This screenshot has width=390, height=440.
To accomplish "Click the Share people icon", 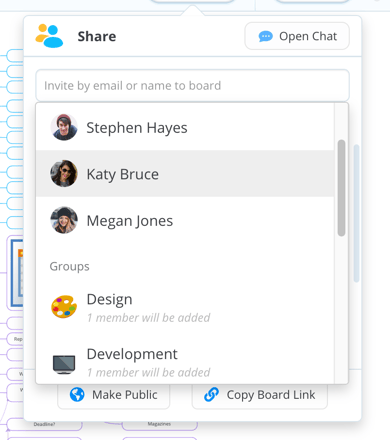I will [x=49, y=36].
